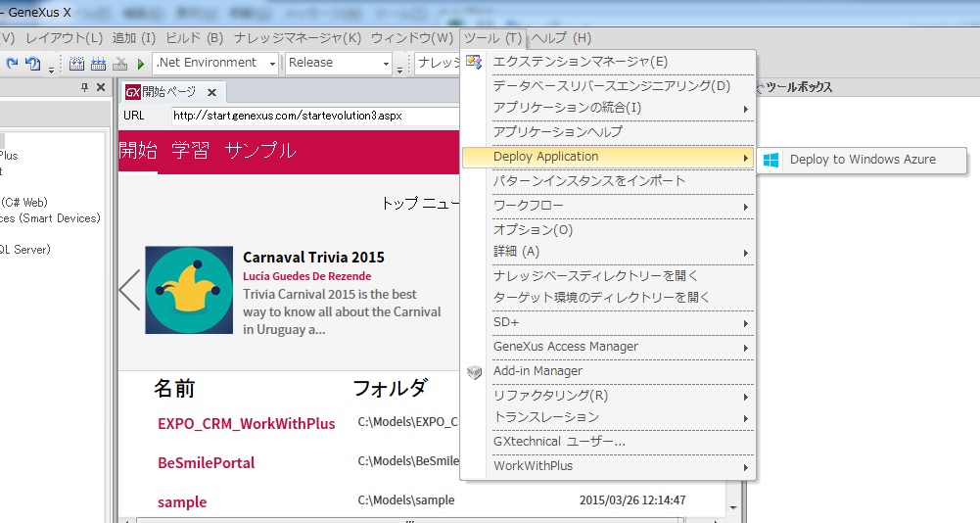980x523 pixels.
Task: Open the ツール (T) menu
Action: (x=492, y=38)
